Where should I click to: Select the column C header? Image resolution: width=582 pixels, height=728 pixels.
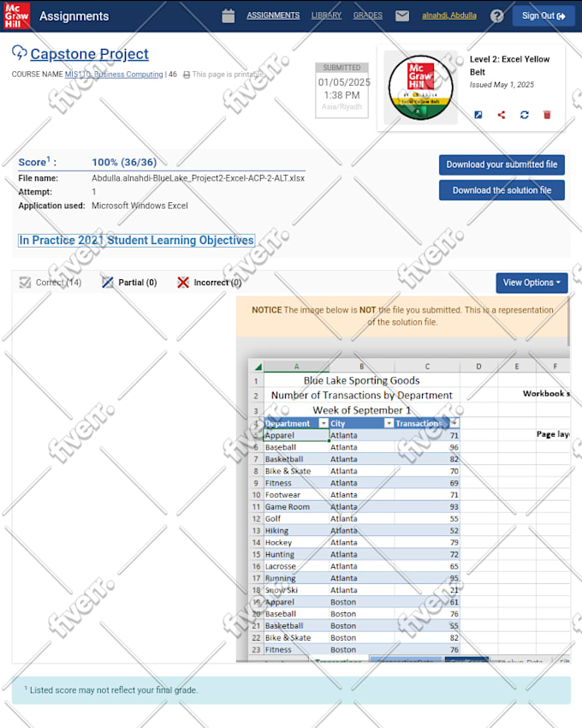coord(427,367)
